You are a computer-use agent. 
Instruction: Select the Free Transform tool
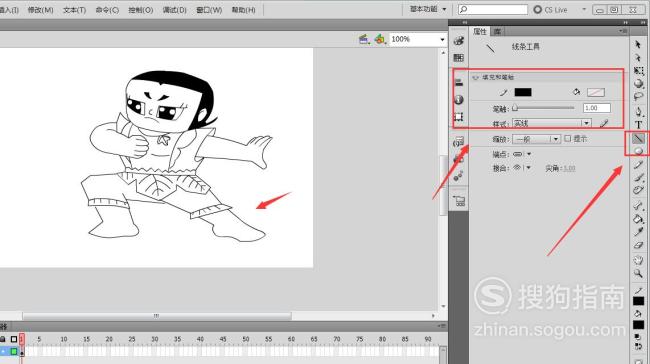pos(638,70)
